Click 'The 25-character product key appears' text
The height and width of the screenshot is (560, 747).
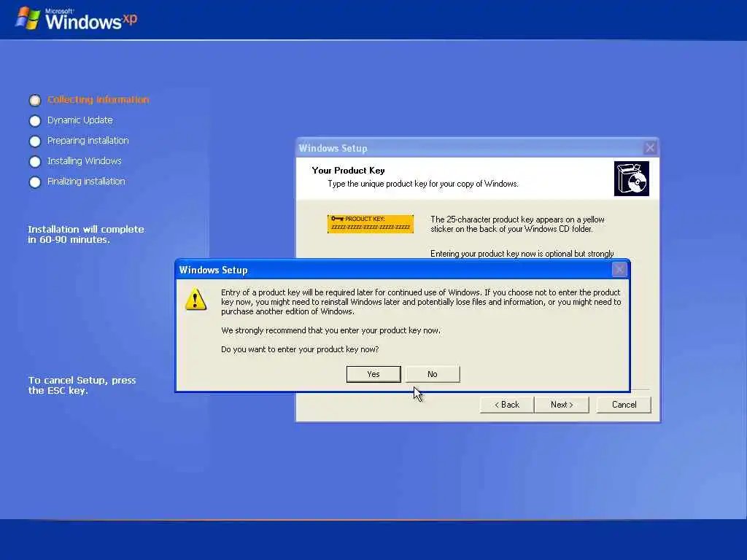[517, 225]
